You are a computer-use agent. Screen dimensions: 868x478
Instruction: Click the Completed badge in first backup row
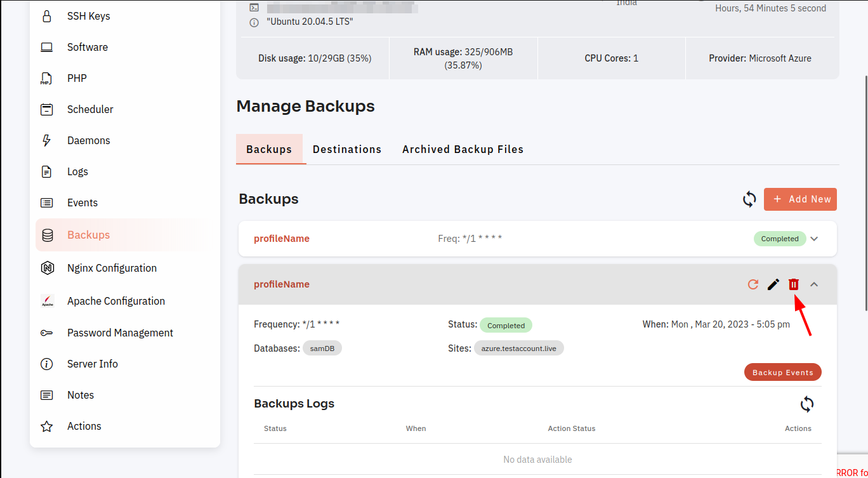[780, 239]
